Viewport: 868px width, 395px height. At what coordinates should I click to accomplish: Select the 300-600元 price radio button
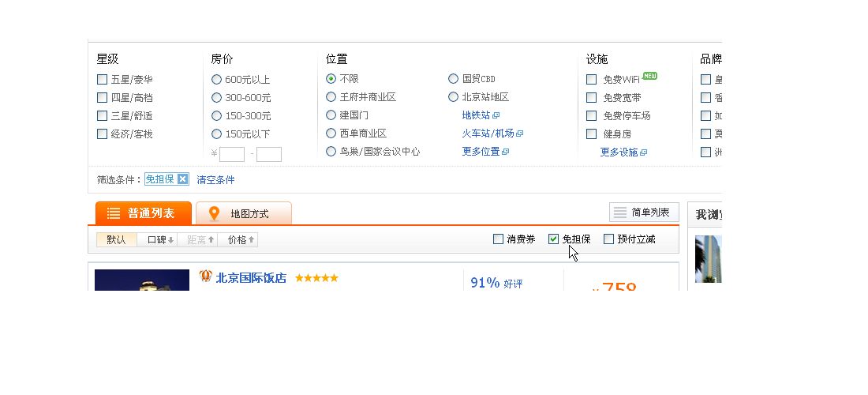pos(216,97)
